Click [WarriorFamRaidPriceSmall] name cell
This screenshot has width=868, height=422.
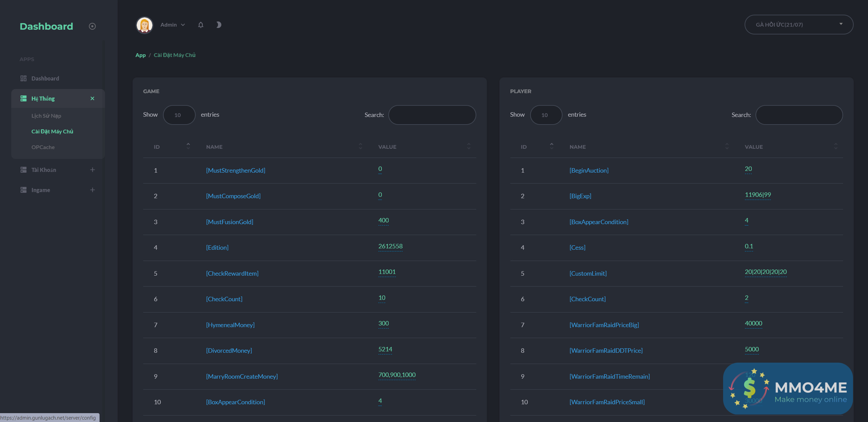pos(607,402)
